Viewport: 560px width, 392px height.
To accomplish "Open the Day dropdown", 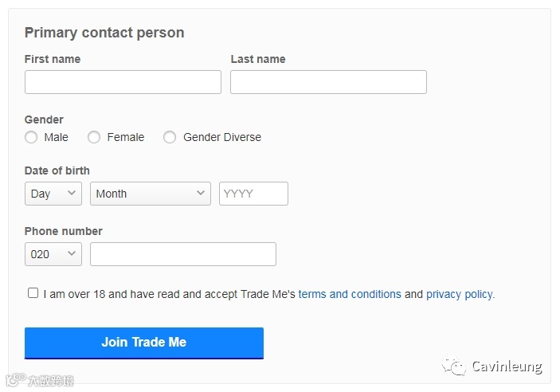I will (x=53, y=194).
